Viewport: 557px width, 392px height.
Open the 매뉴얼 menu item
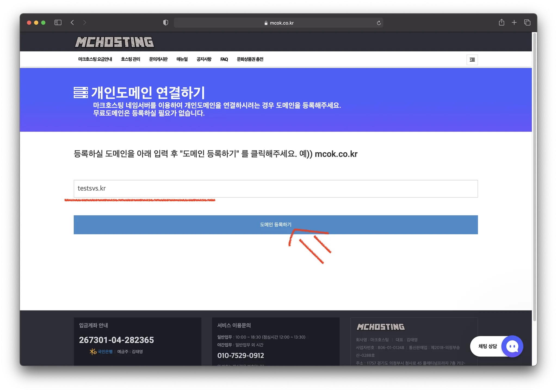tap(182, 59)
